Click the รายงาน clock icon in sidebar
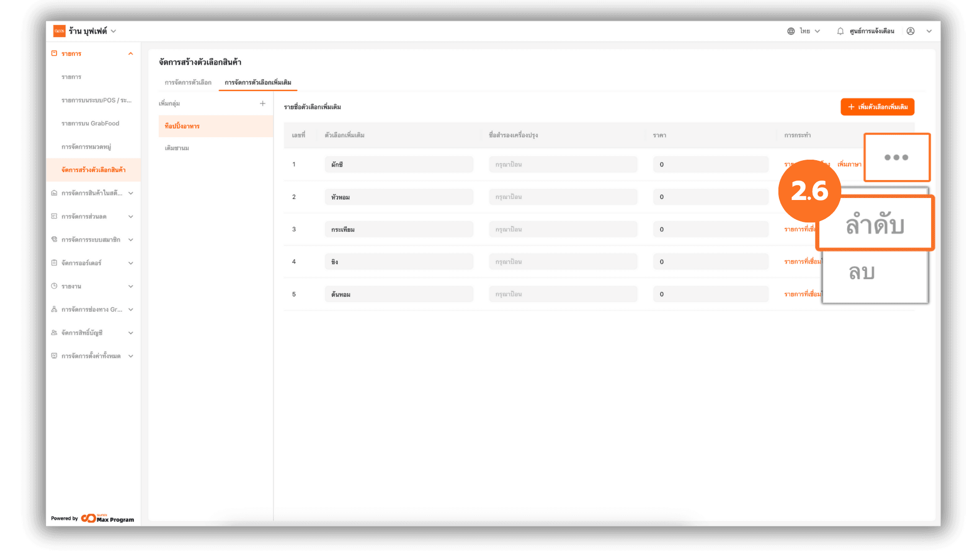Viewport: 980px width, 551px height. 54,286
